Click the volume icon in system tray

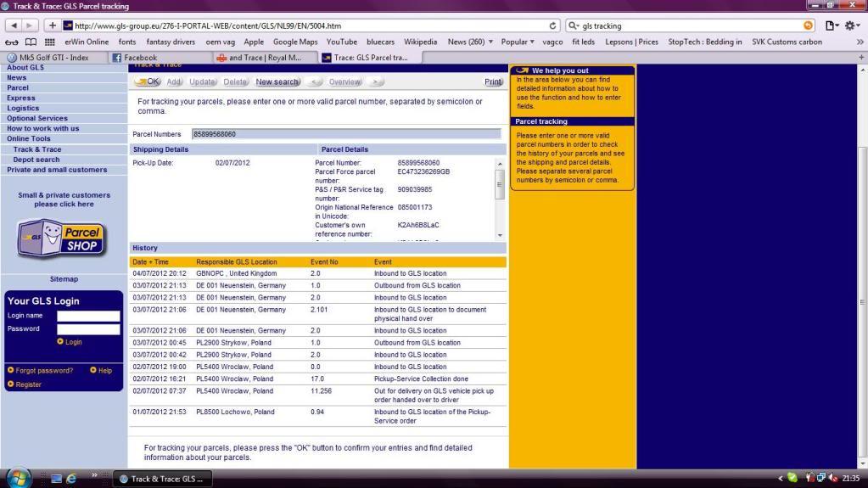click(834, 478)
